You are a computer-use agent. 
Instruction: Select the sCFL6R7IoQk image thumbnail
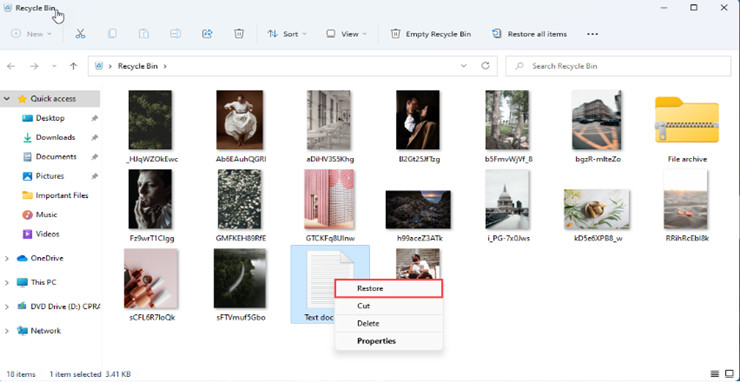151,279
